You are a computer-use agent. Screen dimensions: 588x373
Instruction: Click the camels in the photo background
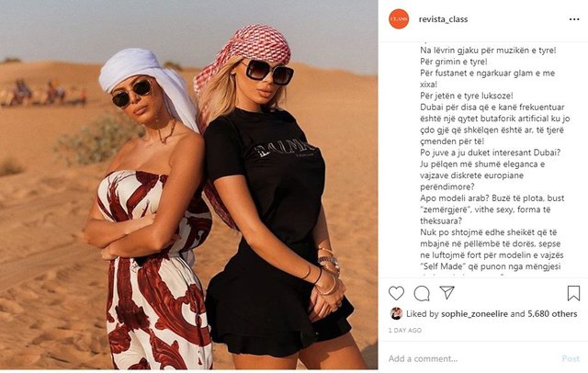(x=43, y=93)
